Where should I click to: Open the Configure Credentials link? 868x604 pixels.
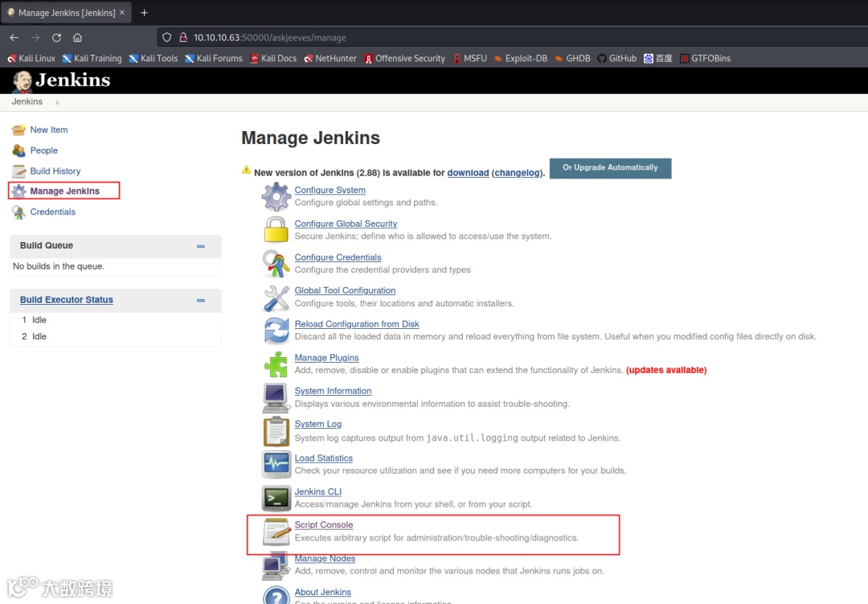coord(338,257)
